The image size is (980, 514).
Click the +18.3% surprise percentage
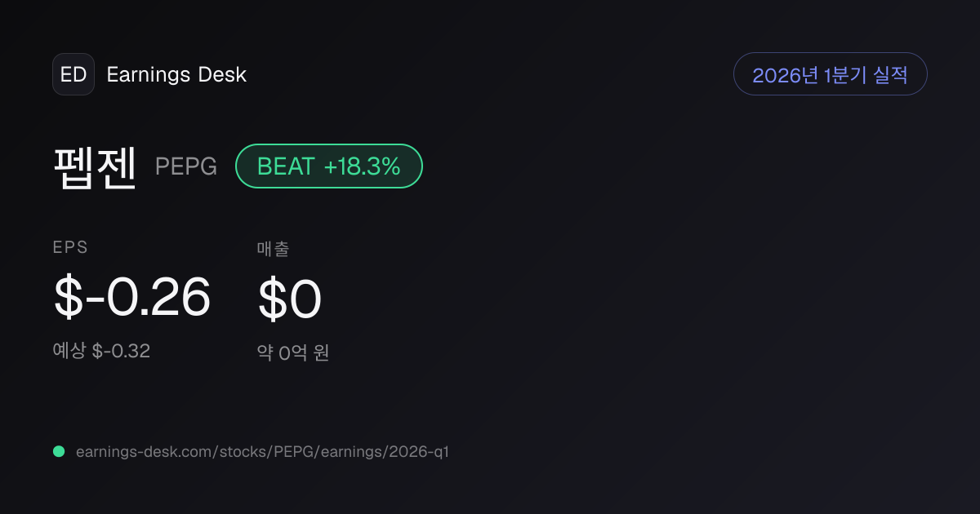363,166
